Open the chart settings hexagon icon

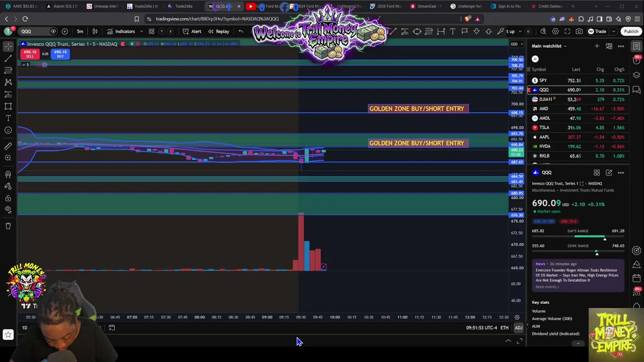click(x=555, y=31)
